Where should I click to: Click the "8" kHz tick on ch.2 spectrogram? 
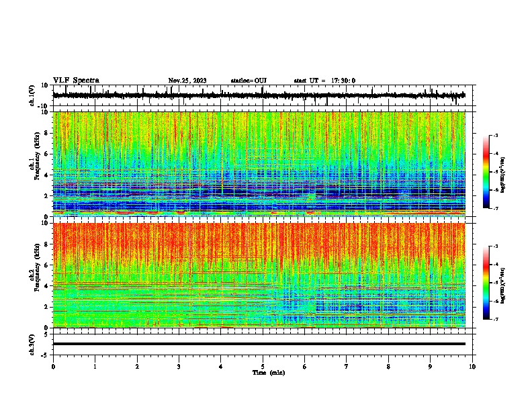coord(46,244)
